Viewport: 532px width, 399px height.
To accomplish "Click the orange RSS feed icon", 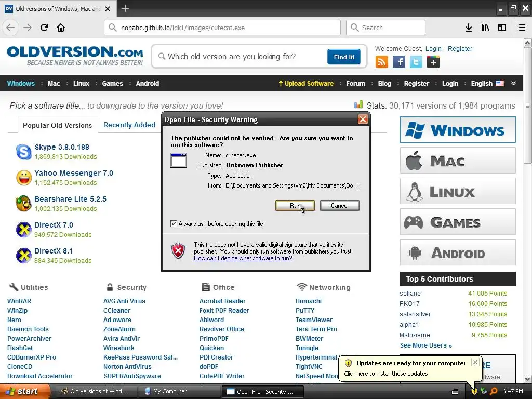I will (x=382, y=62).
